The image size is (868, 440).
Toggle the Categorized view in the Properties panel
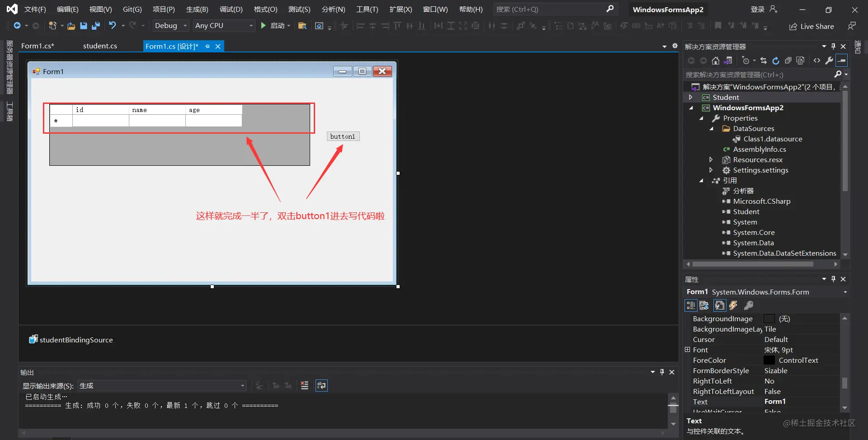[x=691, y=306]
